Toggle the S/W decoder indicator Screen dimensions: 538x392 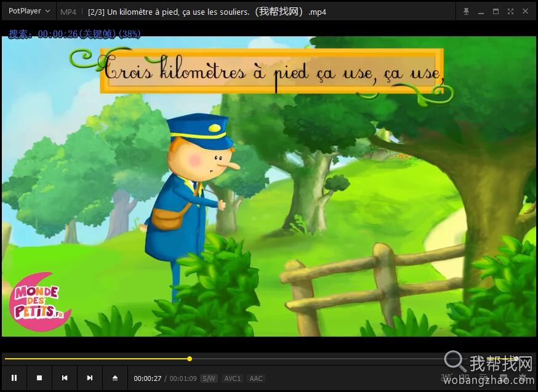click(209, 378)
